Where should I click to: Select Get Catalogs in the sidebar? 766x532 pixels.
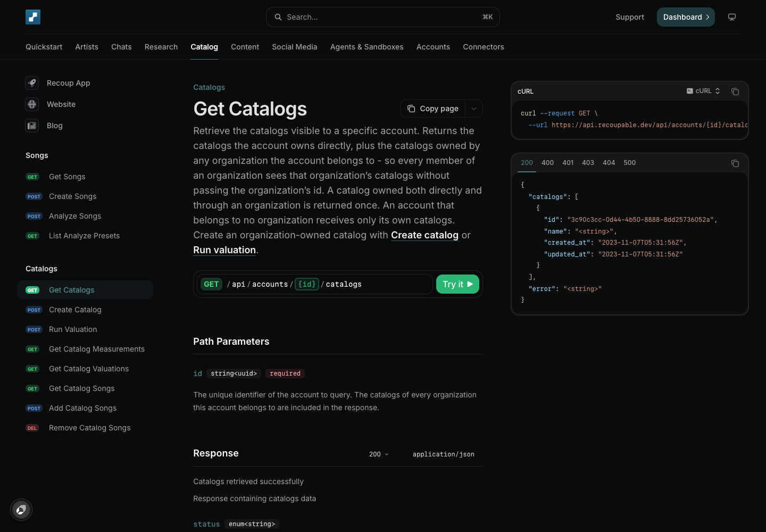pyautogui.click(x=85, y=290)
